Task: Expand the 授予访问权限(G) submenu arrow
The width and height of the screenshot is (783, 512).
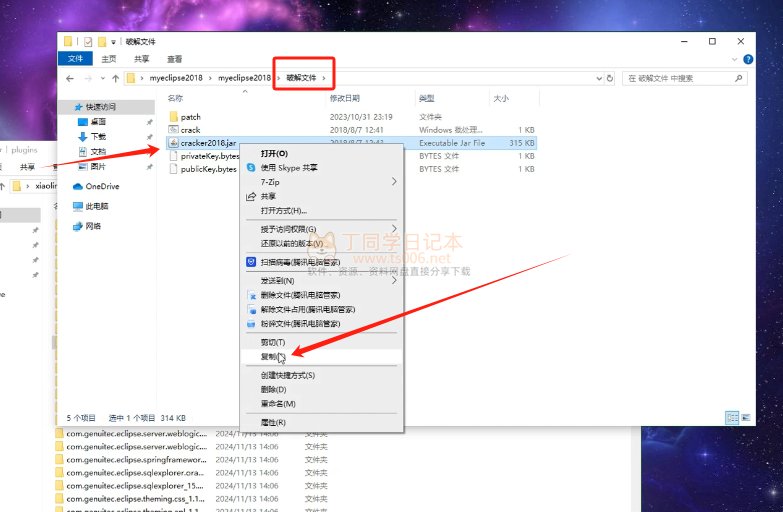Action: click(x=394, y=229)
